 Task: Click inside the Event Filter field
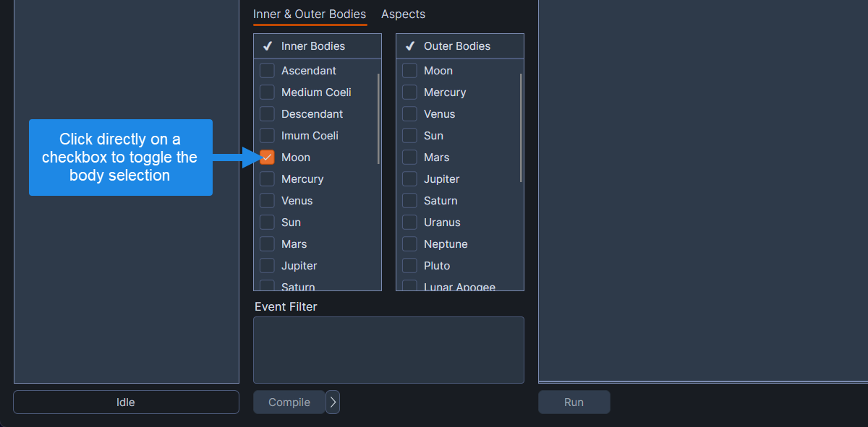pyautogui.click(x=388, y=349)
